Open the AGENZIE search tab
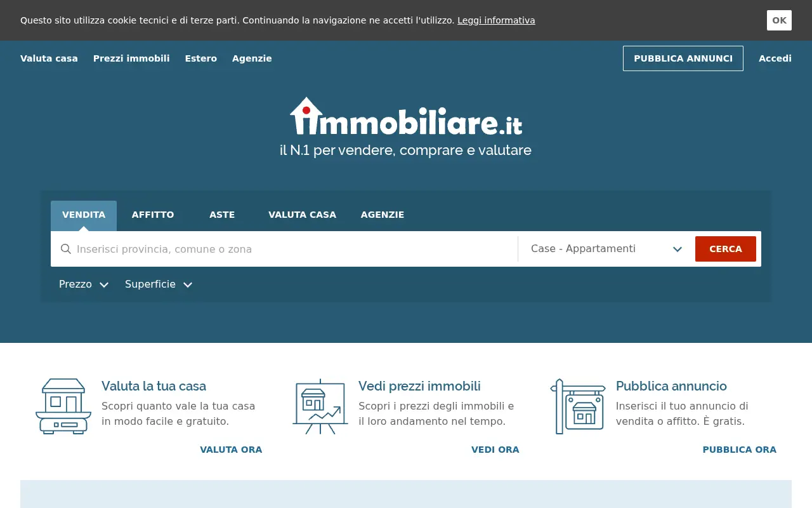The image size is (812, 508). click(383, 215)
